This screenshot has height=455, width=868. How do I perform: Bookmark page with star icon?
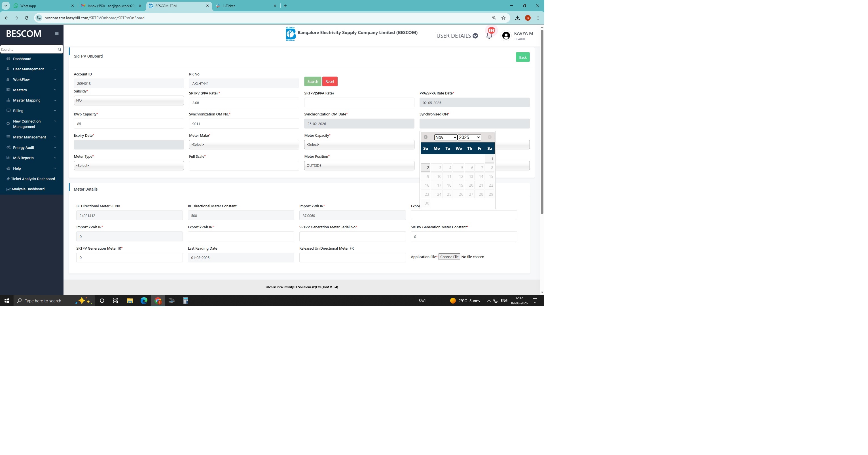click(x=503, y=18)
